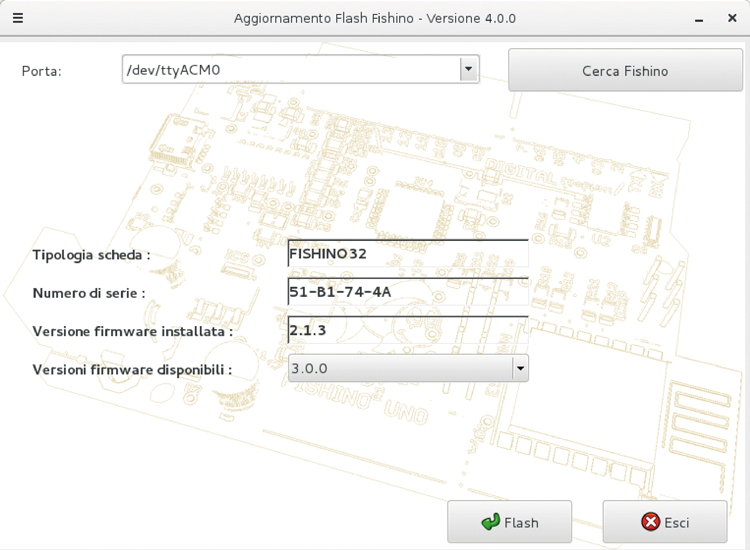This screenshot has width=750, height=550.
Task: Click the Porta label
Action: point(42,71)
